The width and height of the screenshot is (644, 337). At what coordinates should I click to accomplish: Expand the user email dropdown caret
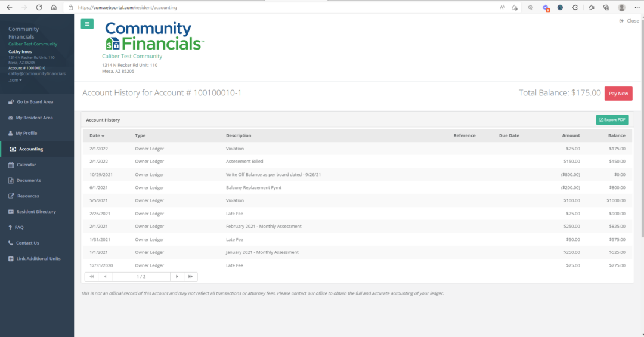[x=20, y=80]
